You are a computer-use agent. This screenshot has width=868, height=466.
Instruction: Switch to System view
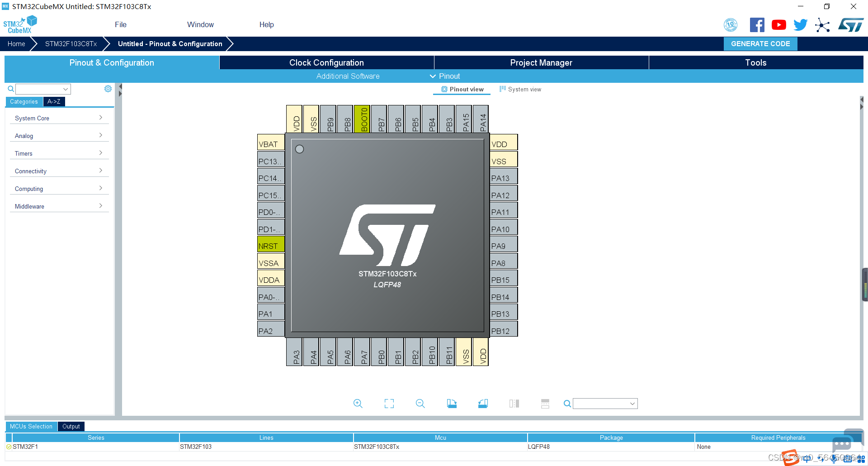pyautogui.click(x=520, y=89)
